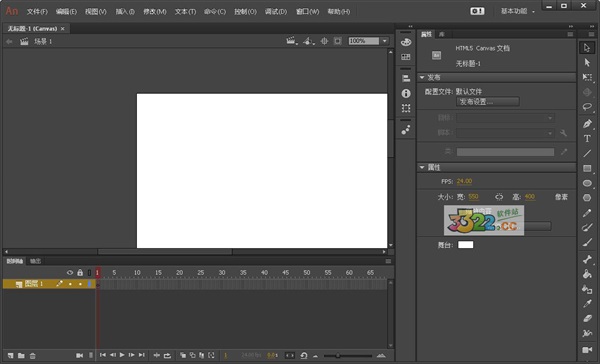Open the 文件(F) menu

[37, 11]
